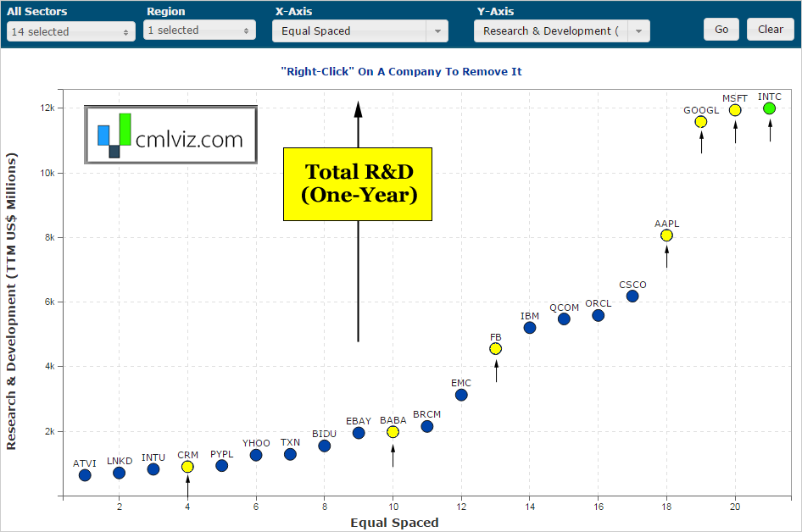Select the EBAY data point
Viewport: 802px width, 532px height.
(359, 433)
